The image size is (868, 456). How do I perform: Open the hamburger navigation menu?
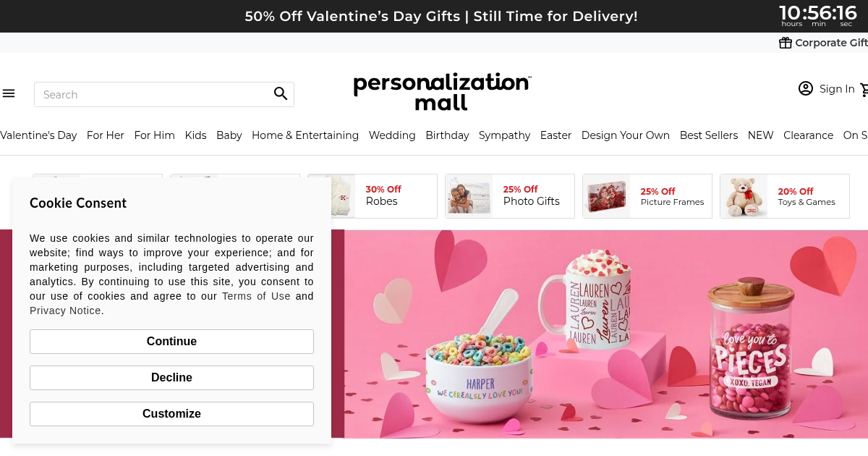click(9, 93)
